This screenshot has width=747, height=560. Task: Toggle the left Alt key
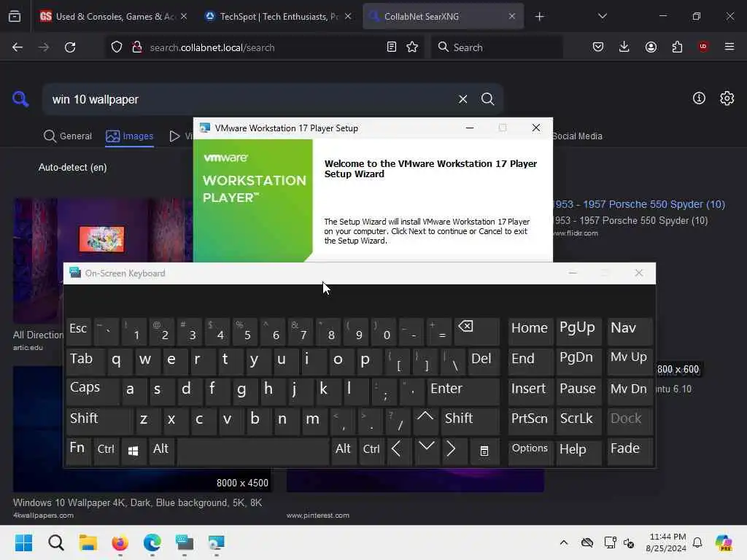[161, 451]
